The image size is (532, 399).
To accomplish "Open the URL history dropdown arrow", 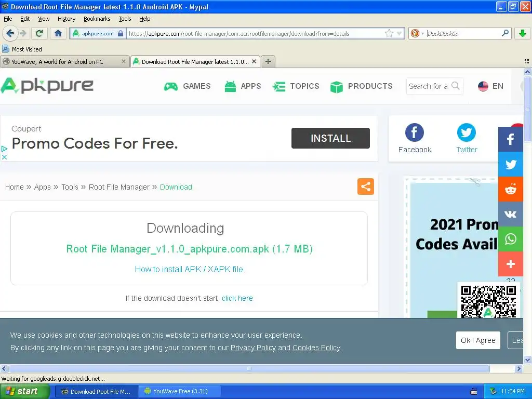I will click(x=400, y=33).
